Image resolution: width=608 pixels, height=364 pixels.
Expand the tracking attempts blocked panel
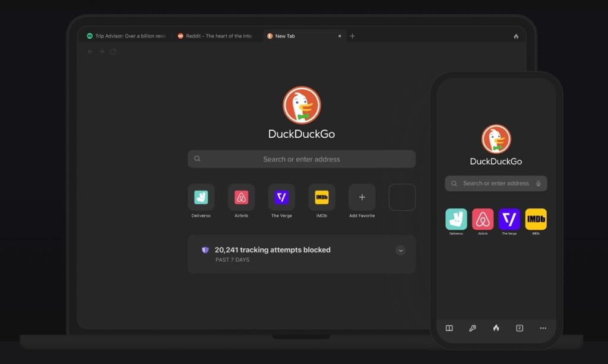click(401, 251)
